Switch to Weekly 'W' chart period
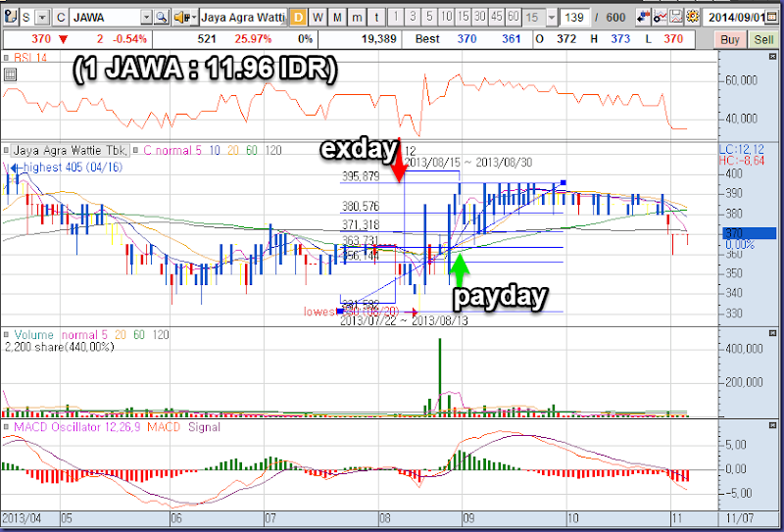This screenshot has width=784, height=532. tap(318, 18)
